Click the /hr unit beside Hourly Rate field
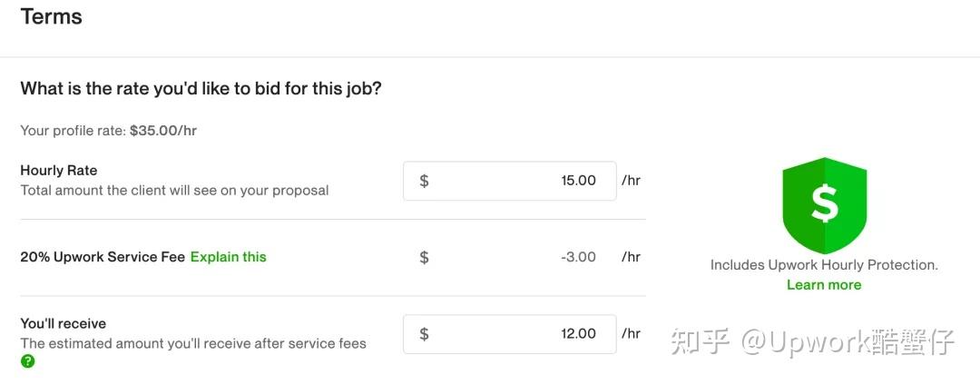The image size is (980, 385). coord(631,181)
